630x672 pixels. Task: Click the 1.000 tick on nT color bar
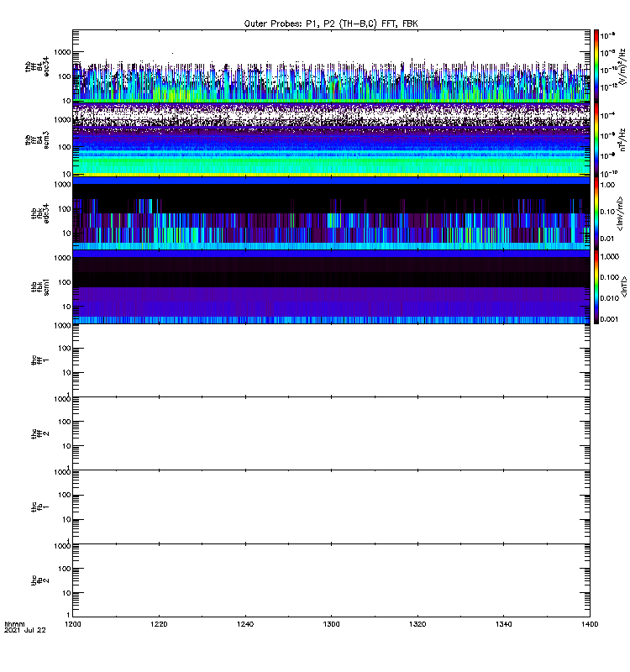[610, 256]
